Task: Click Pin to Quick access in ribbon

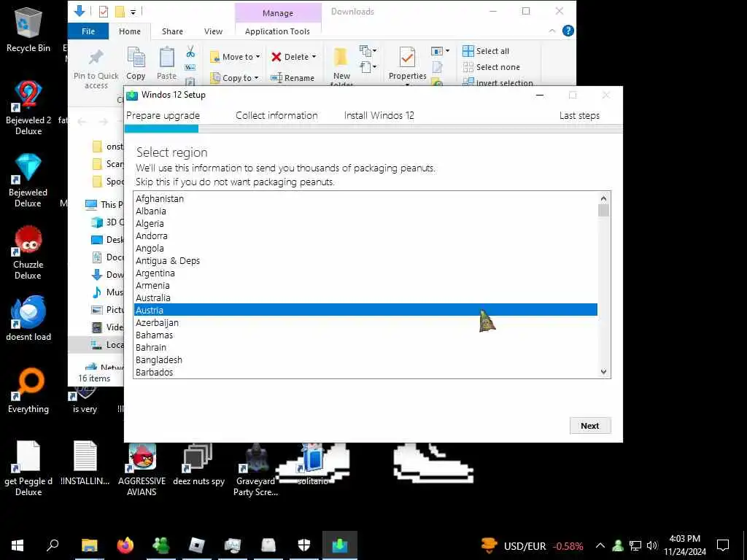Action: coord(96,69)
